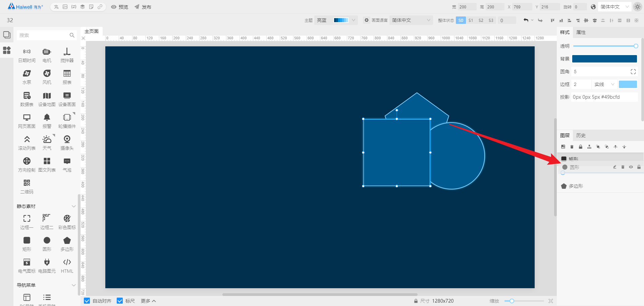
Task: Add the 摄像头 camera widget
Action: click(67, 143)
